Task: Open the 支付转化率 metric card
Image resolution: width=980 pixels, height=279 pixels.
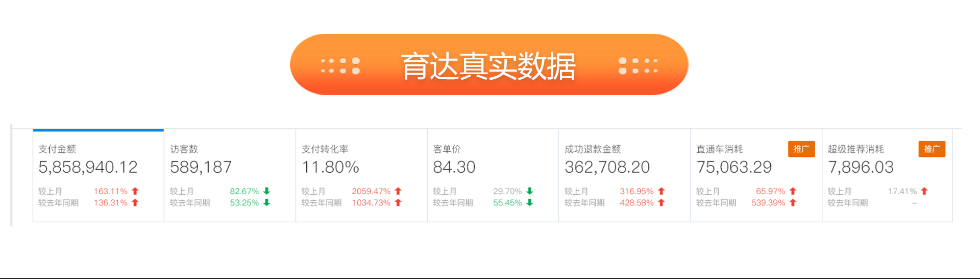Action: click(x=361, y=175)
